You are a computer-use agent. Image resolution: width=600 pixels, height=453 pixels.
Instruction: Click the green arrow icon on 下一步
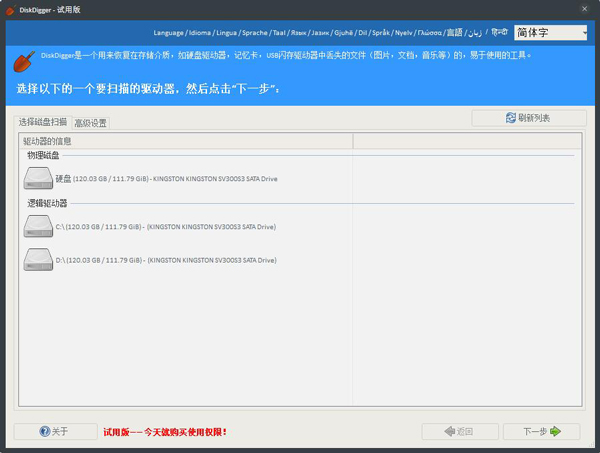click(555, 431)
